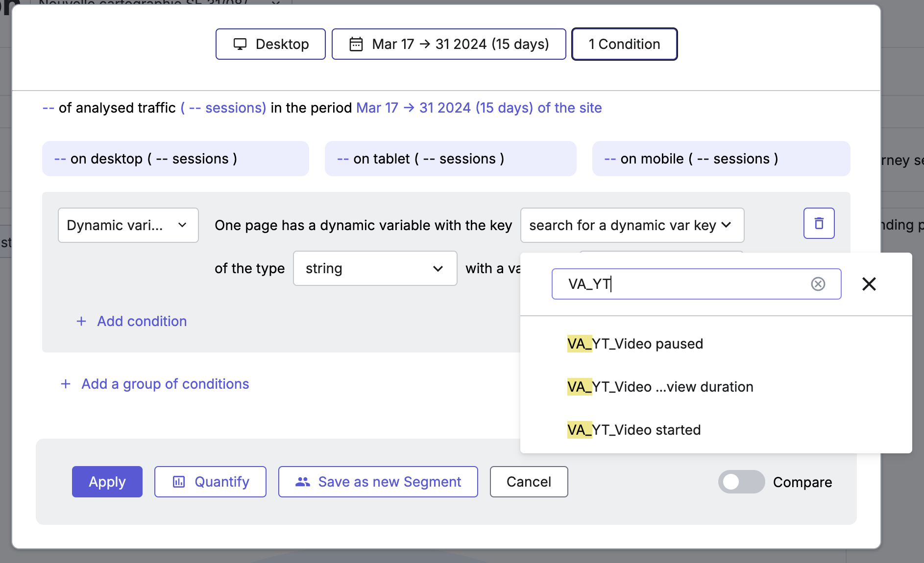Open the search for a dynamic var key dropdown
924x563 pixels.
coord(632,225)
